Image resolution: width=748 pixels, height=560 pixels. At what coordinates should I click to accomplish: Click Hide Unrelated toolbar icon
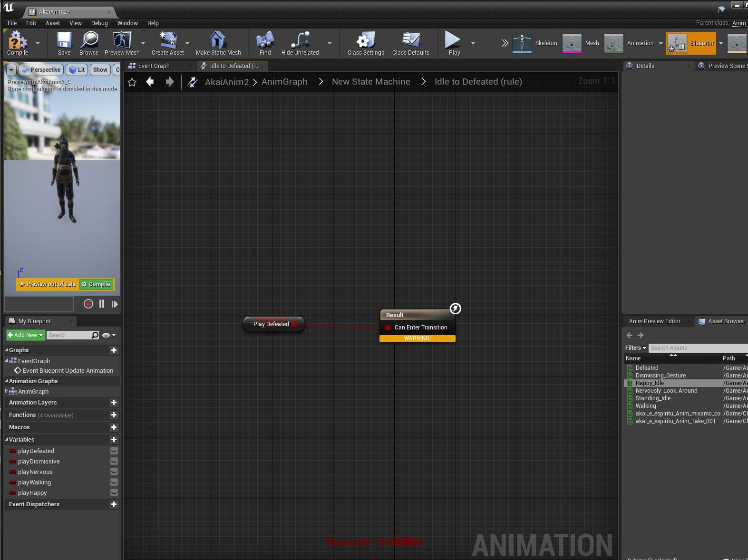coord(300,43)
